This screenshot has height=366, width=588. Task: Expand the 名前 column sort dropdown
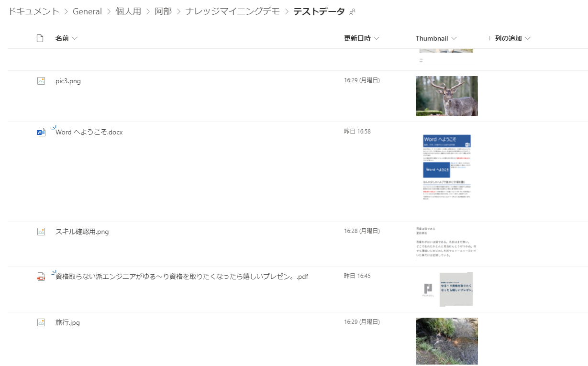(x=75, y=38)
